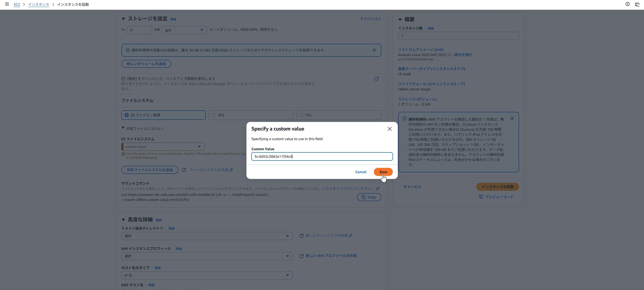Open top-right info panel icon
The width and height of the screenshot is (644, 290).
click(627, 4)
